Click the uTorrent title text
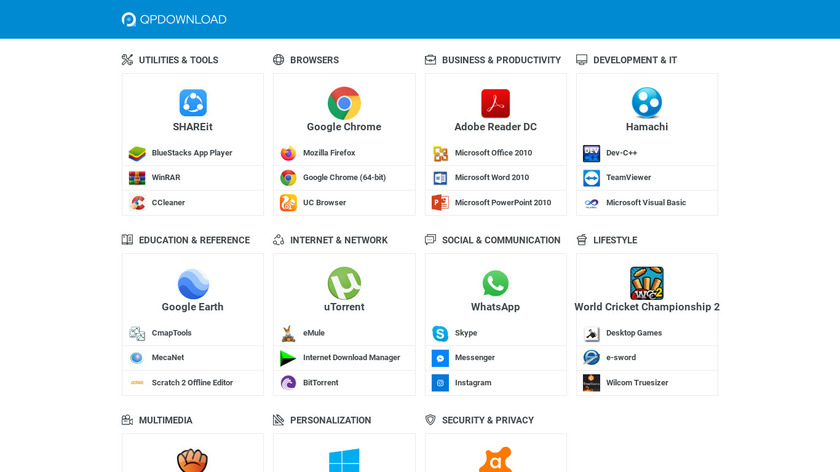Image resolution: width=840 pixels, height=472 pixels. click(344, 307)
